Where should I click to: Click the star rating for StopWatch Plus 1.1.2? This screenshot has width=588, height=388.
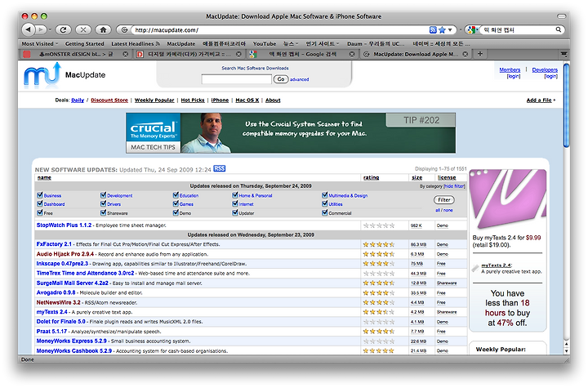[x=379, y=225]
